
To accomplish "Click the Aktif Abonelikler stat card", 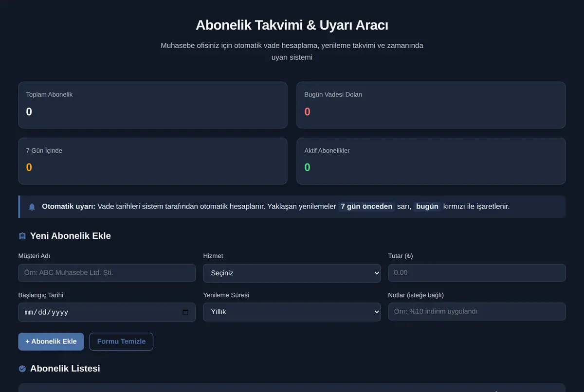I will (431, 161).
